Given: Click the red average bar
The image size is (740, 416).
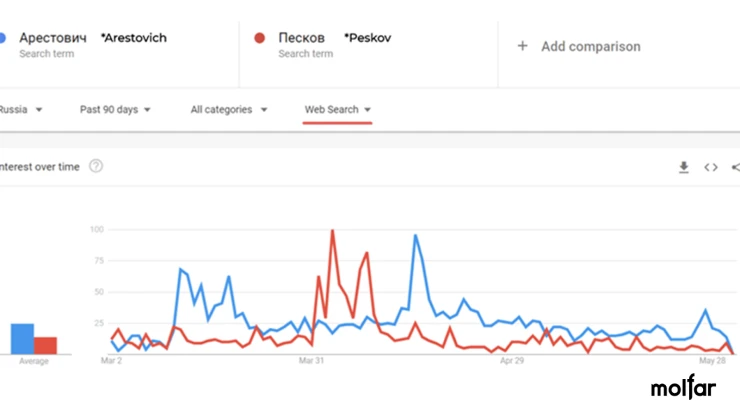Looking at the screenshot, I should point(45,346).
